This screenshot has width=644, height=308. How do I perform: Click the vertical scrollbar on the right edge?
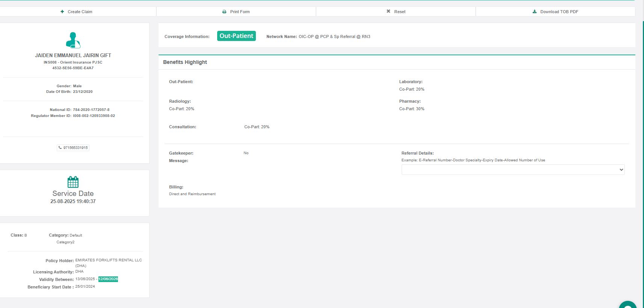(x=642, y=150)
